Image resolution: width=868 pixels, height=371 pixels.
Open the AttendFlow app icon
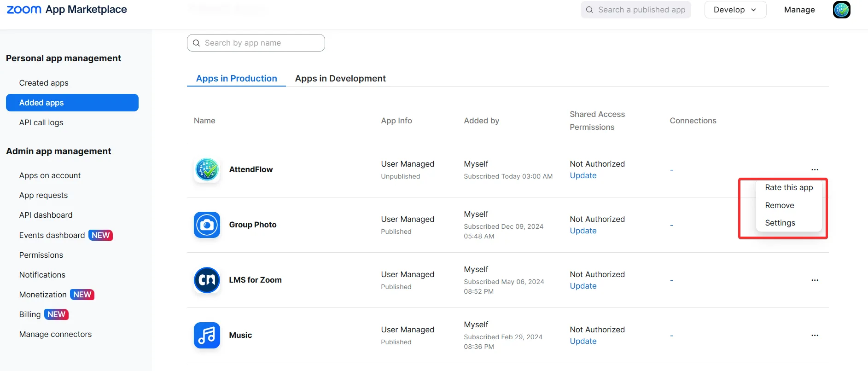[x=207, y=169]
